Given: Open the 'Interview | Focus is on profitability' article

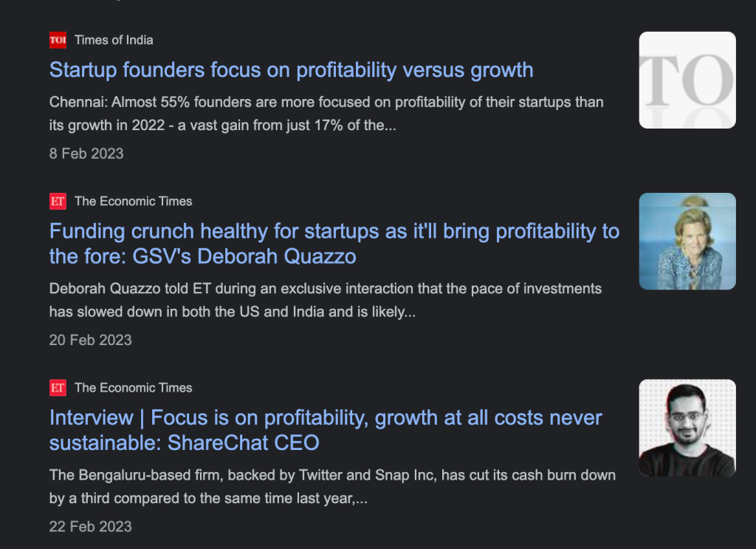Looking at the screenshot, I should [x=325, y=418].
